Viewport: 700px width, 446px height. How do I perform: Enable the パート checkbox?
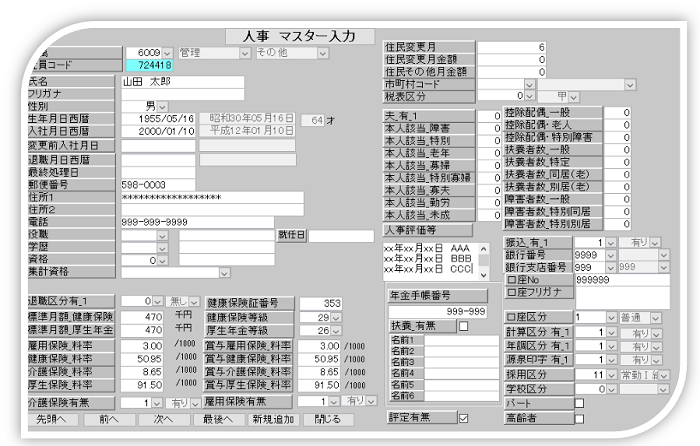point(578,403)
